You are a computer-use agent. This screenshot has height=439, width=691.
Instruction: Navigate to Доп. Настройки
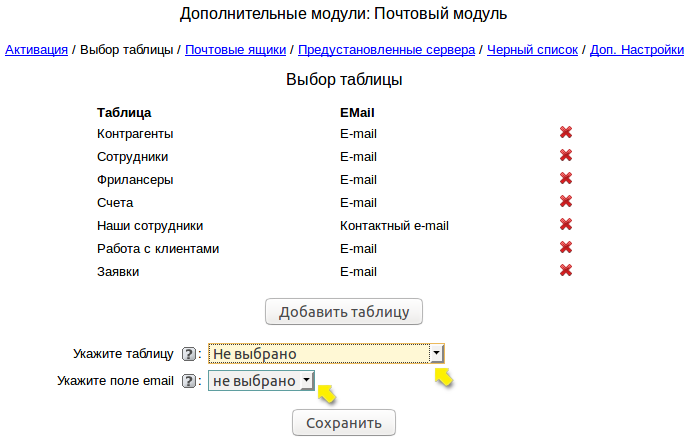(x=637, y=49)
